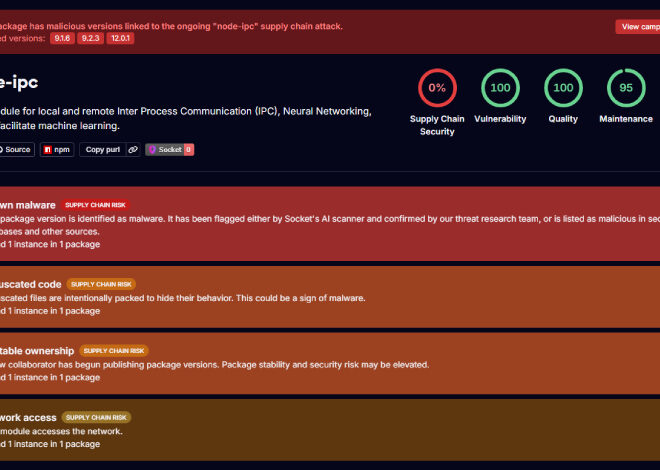Click the Network access alert heading
This screenshot has height=470, width=660.
pyautogui.click(x=28, y=417)
